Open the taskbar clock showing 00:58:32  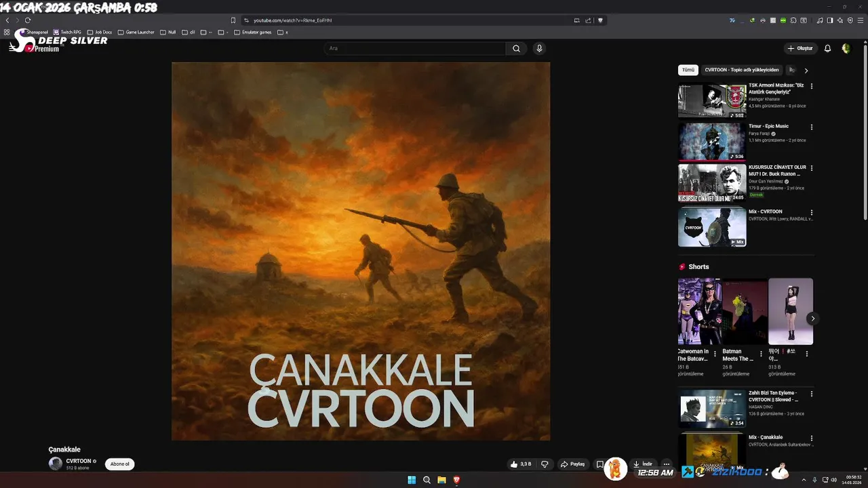[854, 480]
